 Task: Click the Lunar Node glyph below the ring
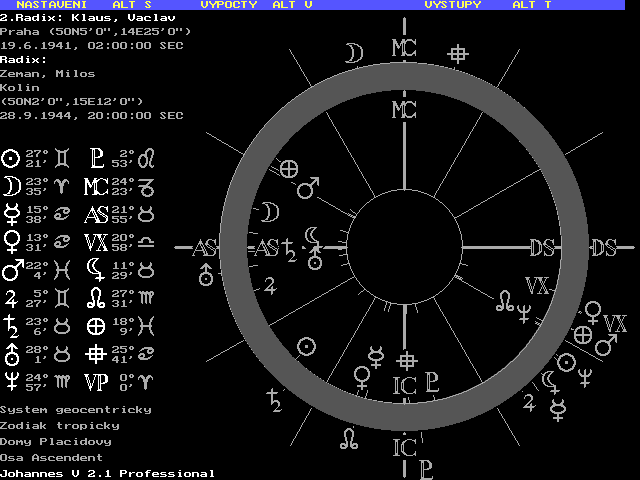pos(349,439)
